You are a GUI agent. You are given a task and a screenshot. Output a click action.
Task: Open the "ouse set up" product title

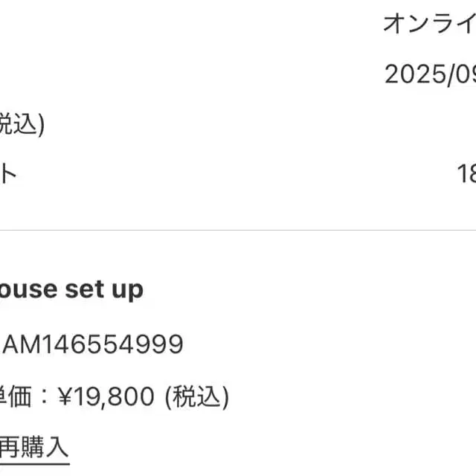pos(71,289)
